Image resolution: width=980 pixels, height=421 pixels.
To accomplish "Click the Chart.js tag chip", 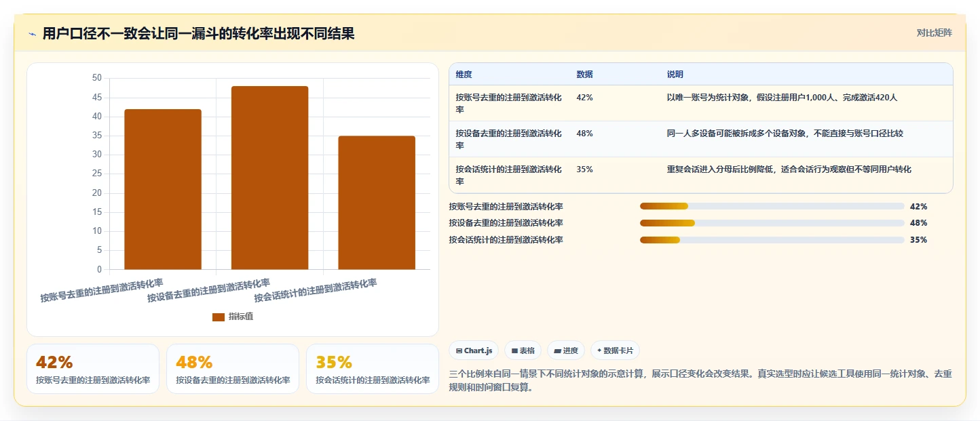I will pos(474,350).
